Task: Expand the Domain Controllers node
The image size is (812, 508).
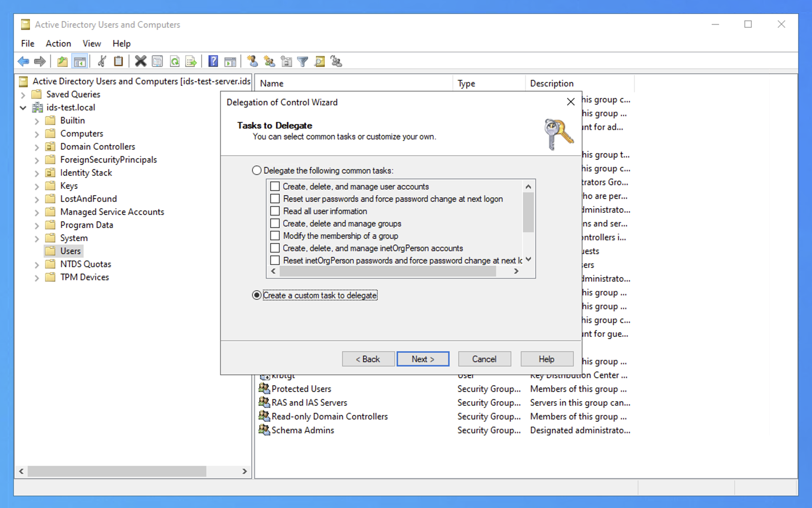Action: pyautogui.click(x=37, y=147)
